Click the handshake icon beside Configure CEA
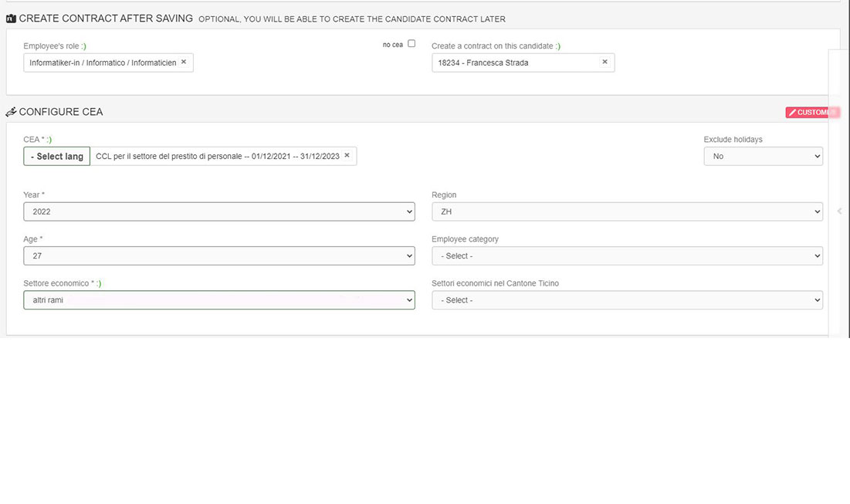The height and width of the screenshot is (504, 850). click(11, 112)
